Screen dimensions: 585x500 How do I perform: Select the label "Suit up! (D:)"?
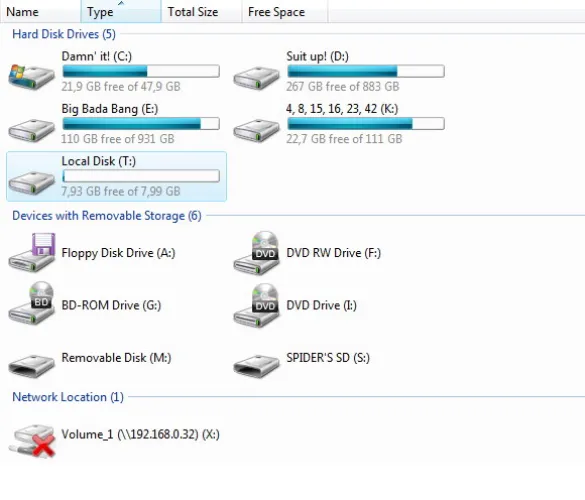tap(317, 56)
